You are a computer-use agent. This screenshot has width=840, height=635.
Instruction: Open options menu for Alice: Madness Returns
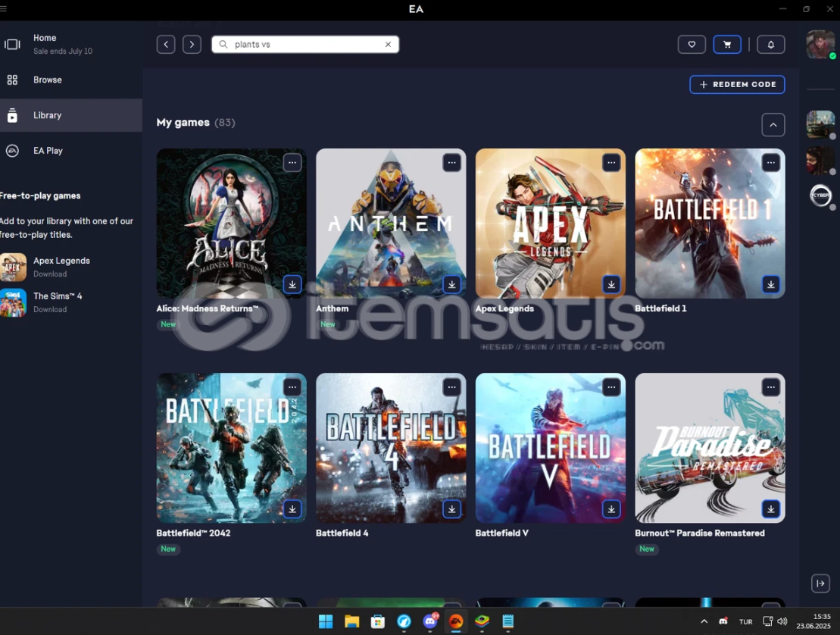point(292,162)
